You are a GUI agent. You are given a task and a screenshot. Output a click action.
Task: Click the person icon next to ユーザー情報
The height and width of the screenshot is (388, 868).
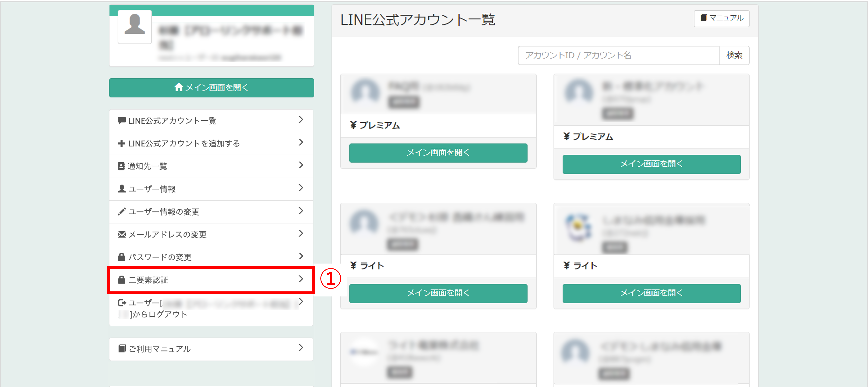click(x=122, y=189)
